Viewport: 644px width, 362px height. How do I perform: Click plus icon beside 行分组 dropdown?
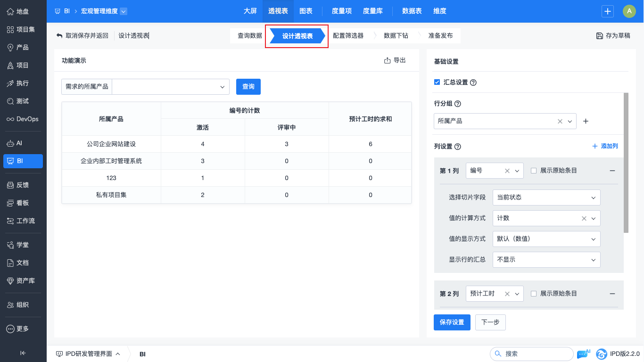(586, 121)
